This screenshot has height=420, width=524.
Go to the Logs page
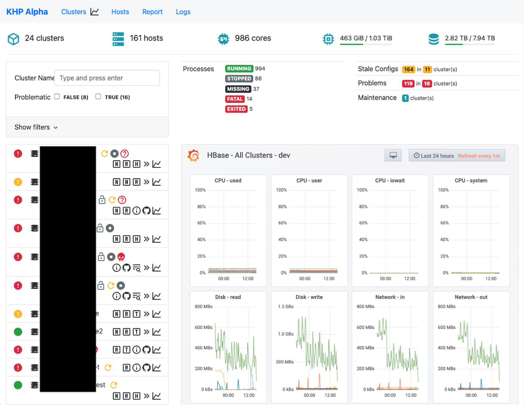(x=183, y=12)
